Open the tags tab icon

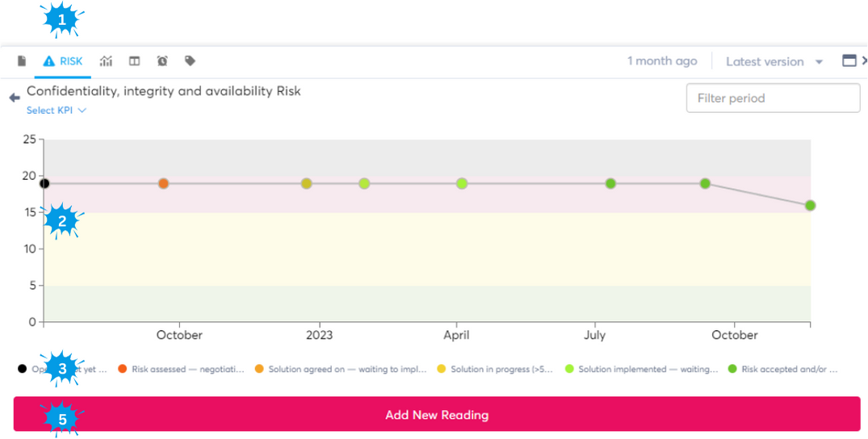(190, 61)
